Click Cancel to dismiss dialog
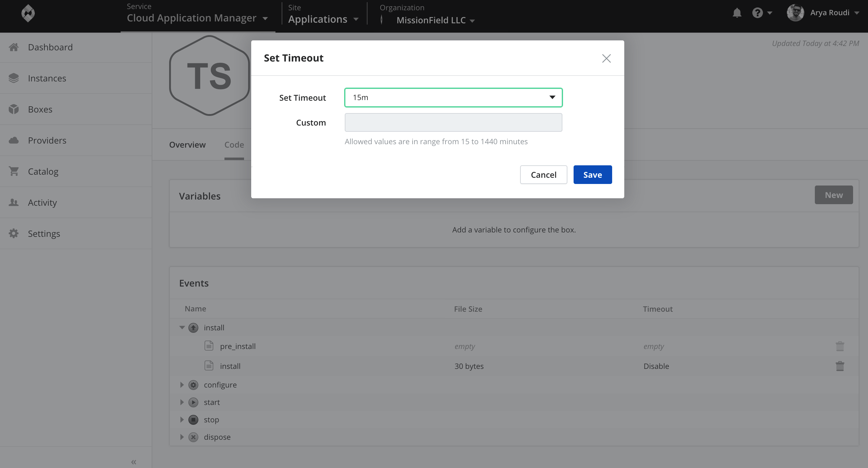This screenshot has width=868, height=468. 543,175
